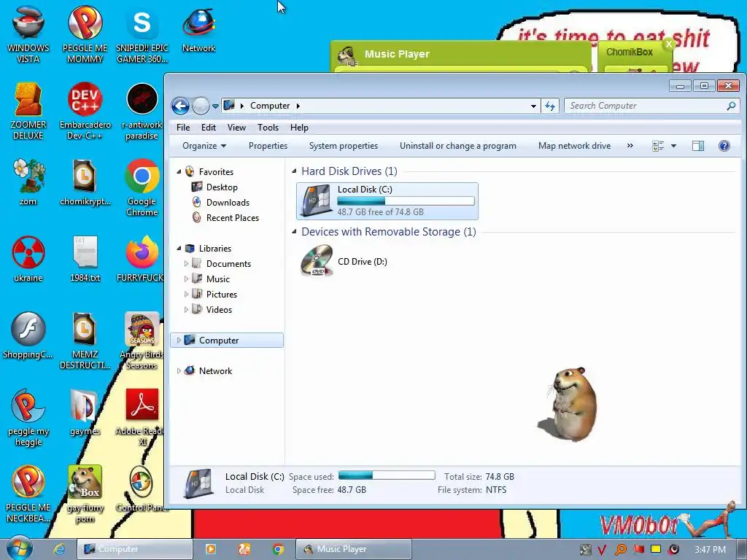
Task: Select the 1984.txt file icon
Action: click(85, 259)
